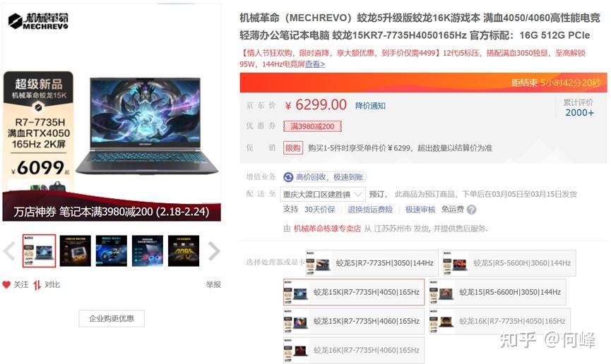Open the 查看> promotion details link
The height and width of the screenshot is (364, 611).
tap(315, 64)
